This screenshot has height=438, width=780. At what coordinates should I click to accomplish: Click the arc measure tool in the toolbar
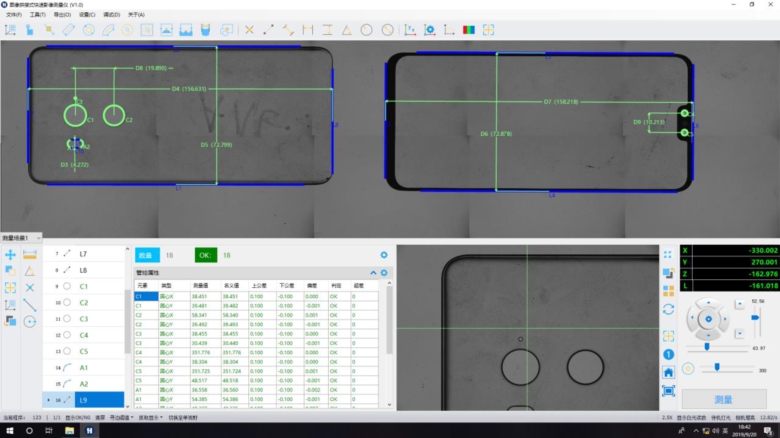[x=108, y=30]
